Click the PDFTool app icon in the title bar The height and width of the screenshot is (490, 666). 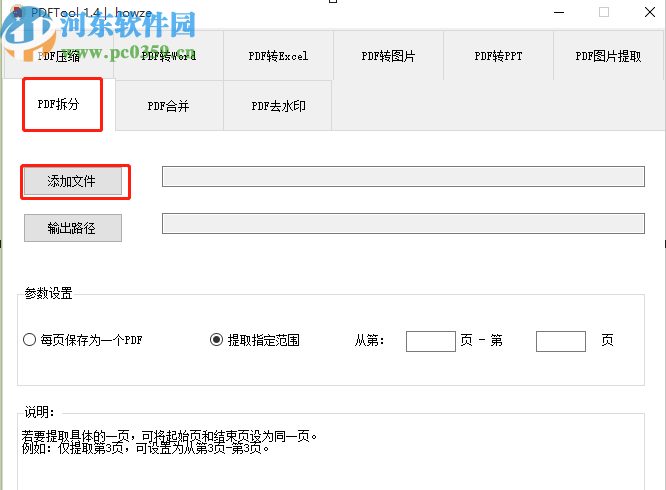click(17, 12)
